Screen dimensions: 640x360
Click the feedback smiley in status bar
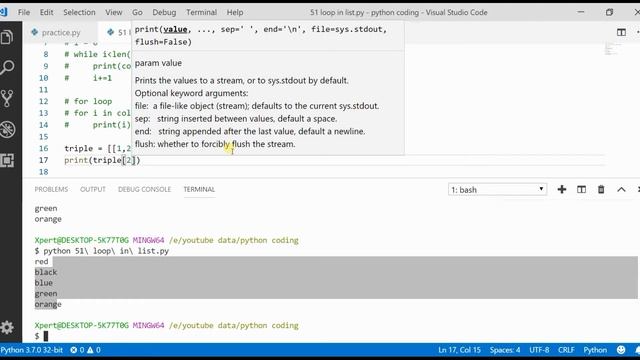pyautogui.click(x=621, y=350)
